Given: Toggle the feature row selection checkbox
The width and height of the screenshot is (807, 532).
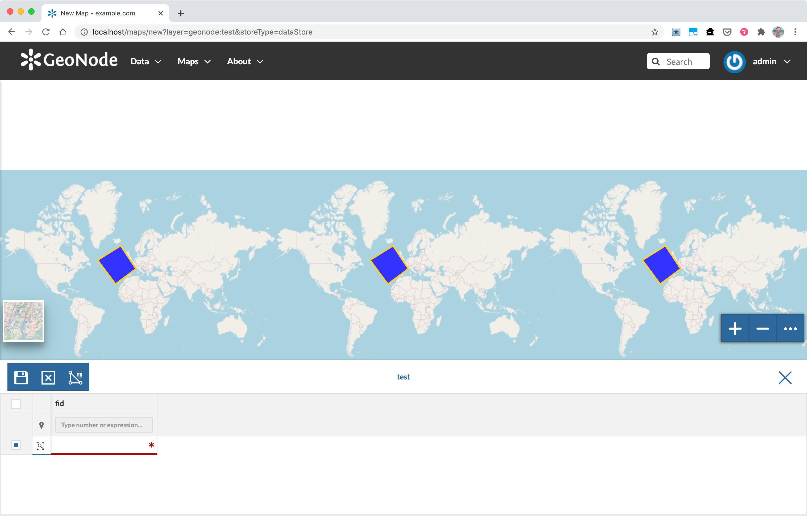Looking at the screenshot, I should (x=16, y=445).
